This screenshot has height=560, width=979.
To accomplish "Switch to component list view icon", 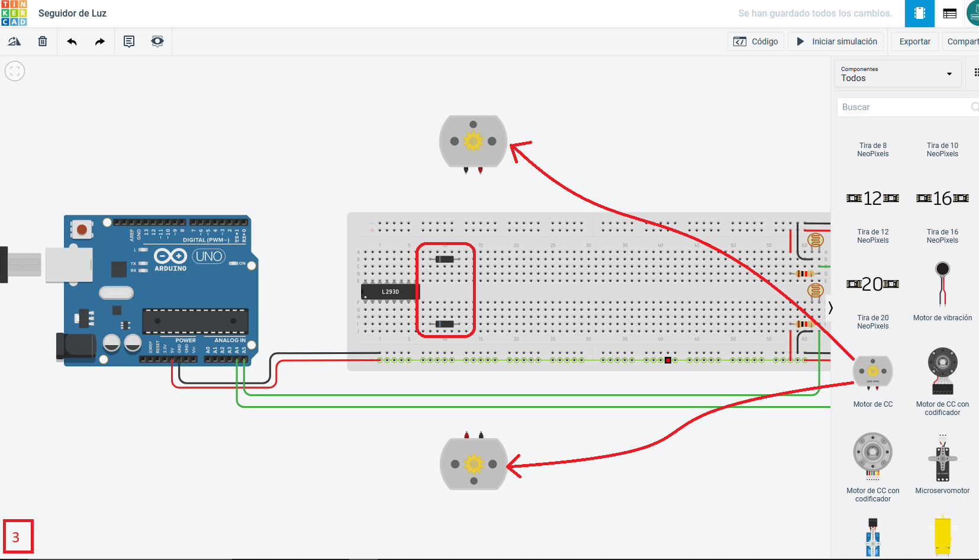I will pyautogui.click(x=950, y=13).
